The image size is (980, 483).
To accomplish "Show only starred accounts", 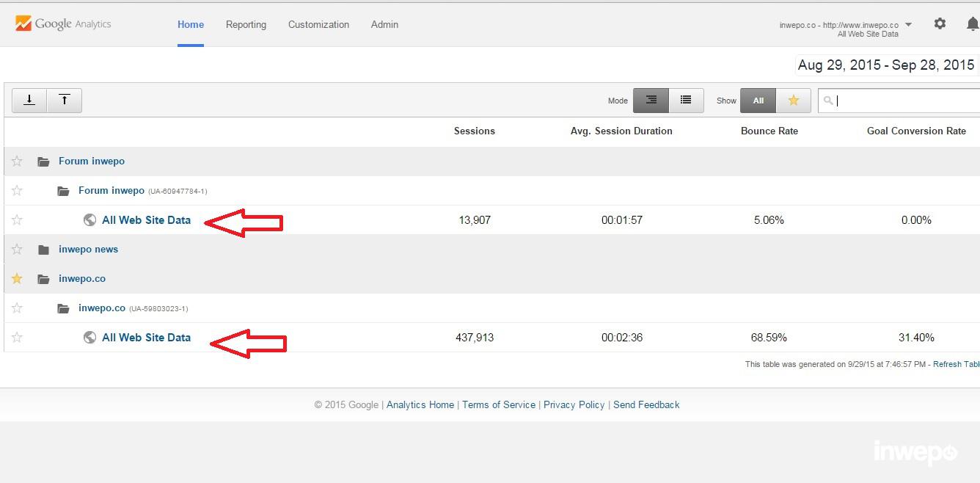I will coord(793,101).
